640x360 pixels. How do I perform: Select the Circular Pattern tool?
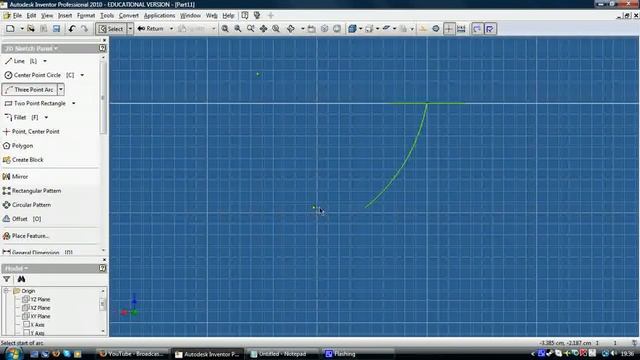pos(27,205)
